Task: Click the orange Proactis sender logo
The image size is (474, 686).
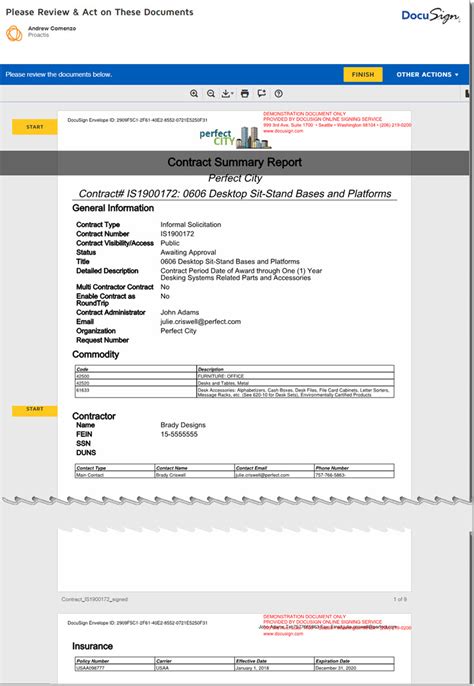Action: point(14,33)
